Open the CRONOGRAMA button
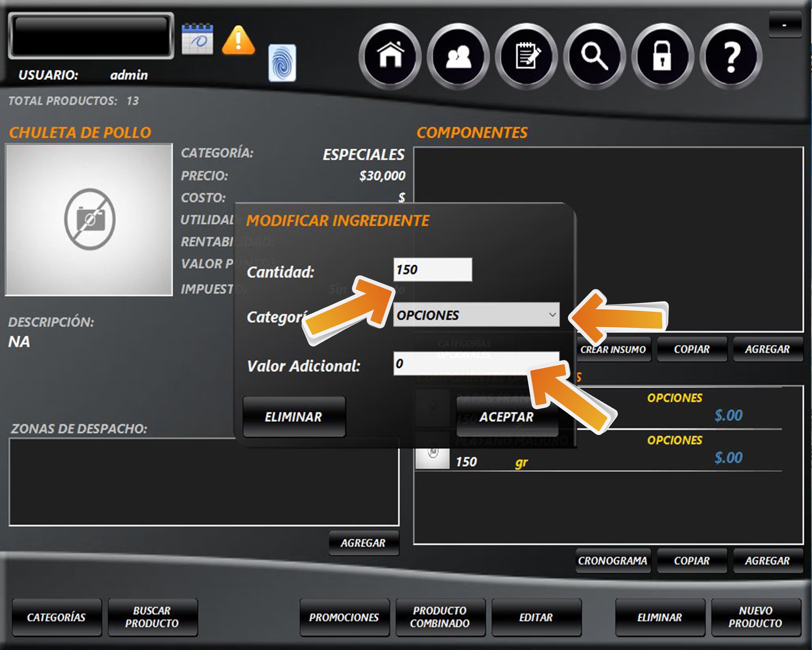 [613, 561]
